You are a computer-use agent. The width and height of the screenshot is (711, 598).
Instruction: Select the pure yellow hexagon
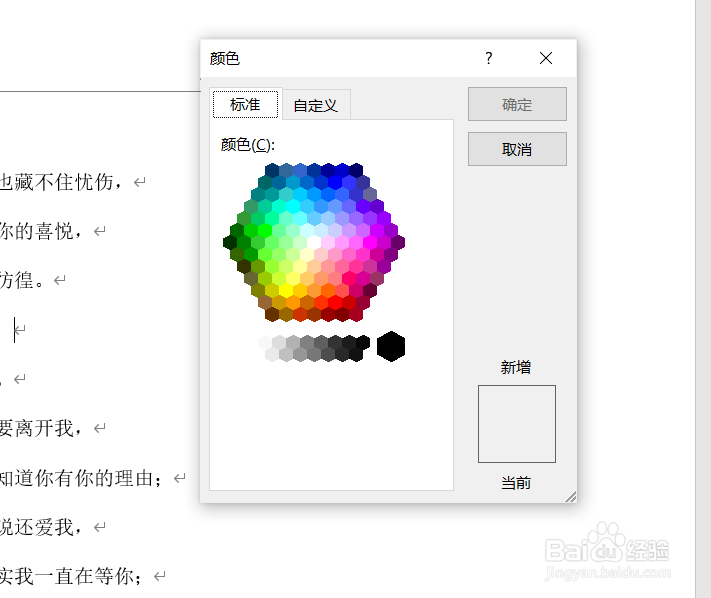coord(286,290)
